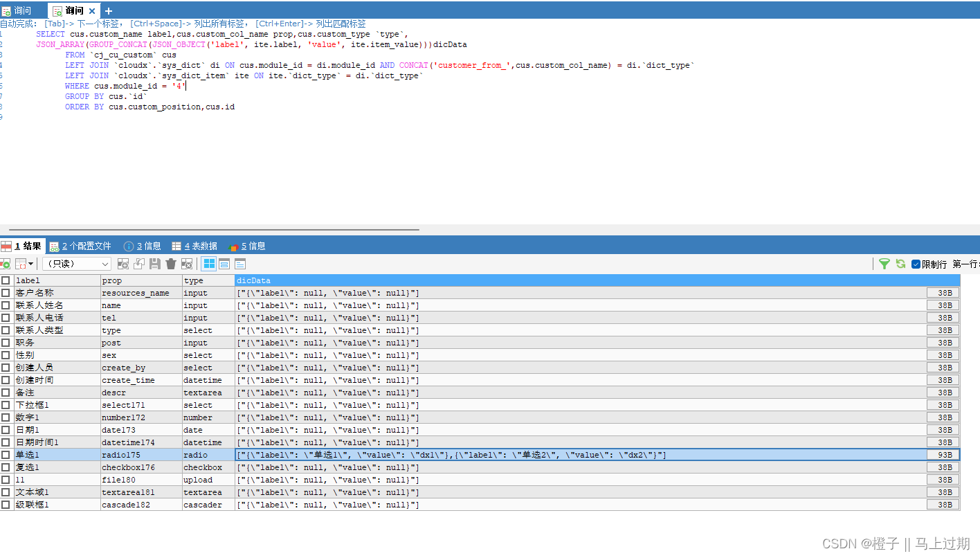Image resolution: width=980 pixels, height=558 pixels.
Task: Tick the checkbox beside 复选1 row
Action: (x=5, y=467)
